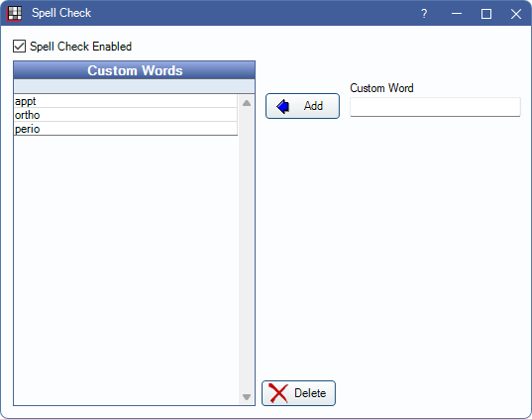Close the Spell Check window
This screenshot has height=419, width=532.
coord(516,14)
